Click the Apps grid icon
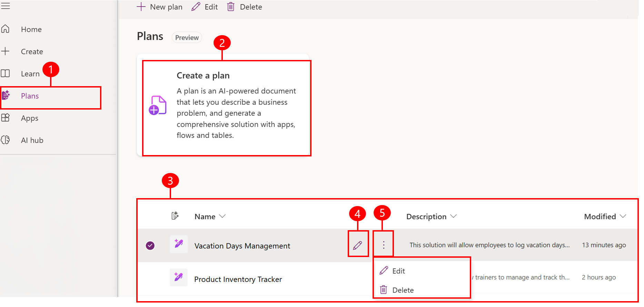The height and width of the screenshot is (307, 644). click(5, 118)
